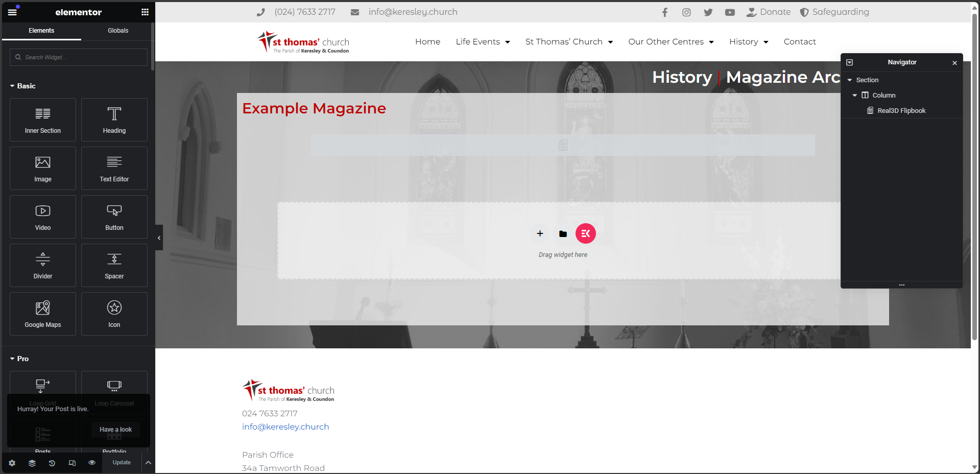Click the History | Magazine Archive page title
Viewport: 980px width, 474px height.
click(746, 77)
